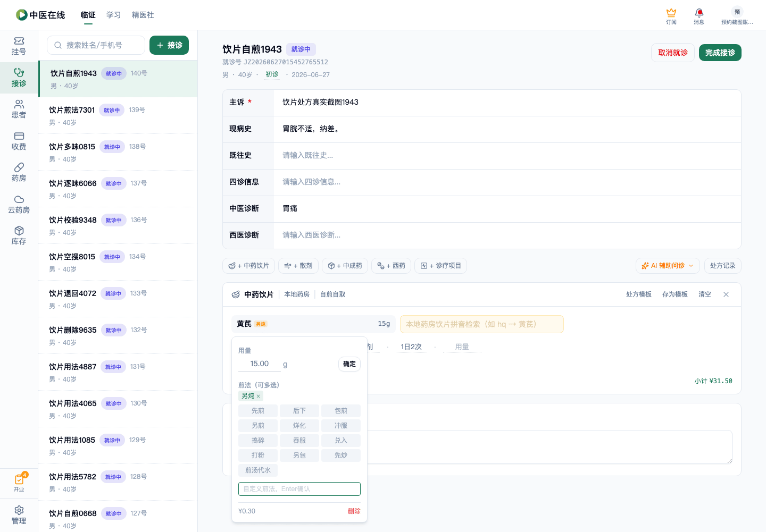The width and height of the screenshot is (766, 532).
Task: Toggle the 烊化 decoction method
Action: pyautogui.click(x=299, y=426)
